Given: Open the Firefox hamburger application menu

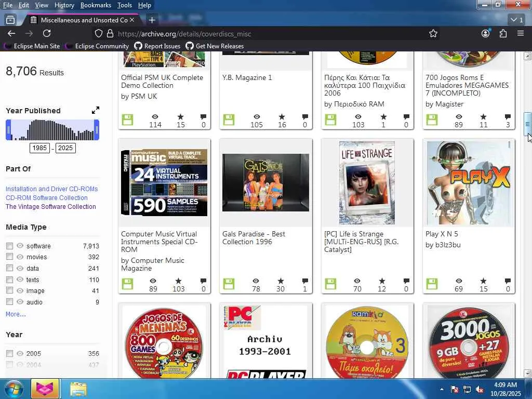Looking at the screenshot, I should (521, 33).
